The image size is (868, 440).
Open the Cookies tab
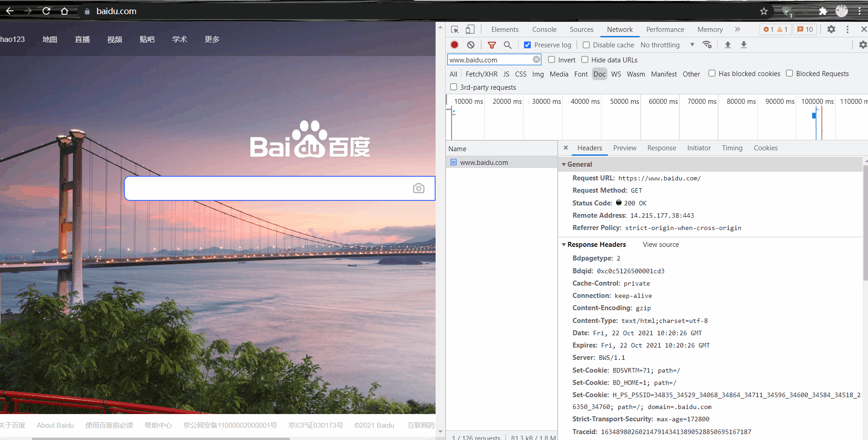(765, 148)
